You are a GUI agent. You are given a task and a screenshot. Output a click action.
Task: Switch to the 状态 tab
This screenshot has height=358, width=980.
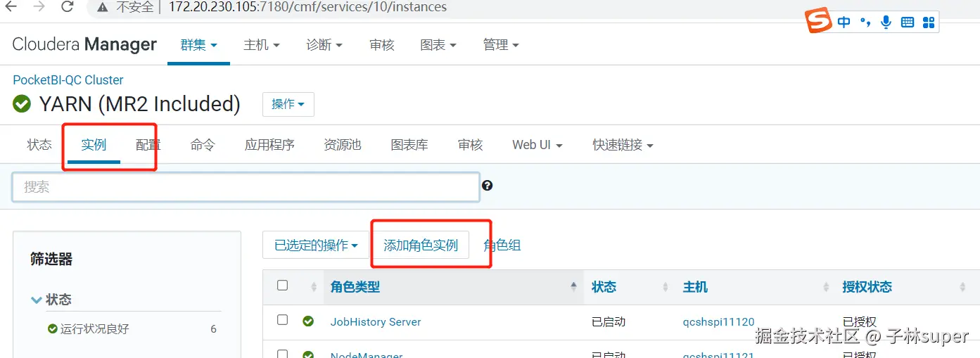click(39, 145)
